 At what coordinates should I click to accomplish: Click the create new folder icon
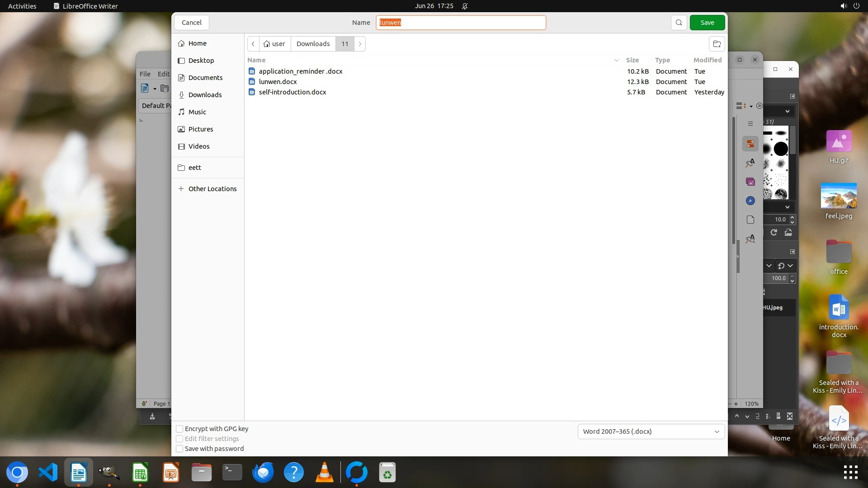coord(717,44)
